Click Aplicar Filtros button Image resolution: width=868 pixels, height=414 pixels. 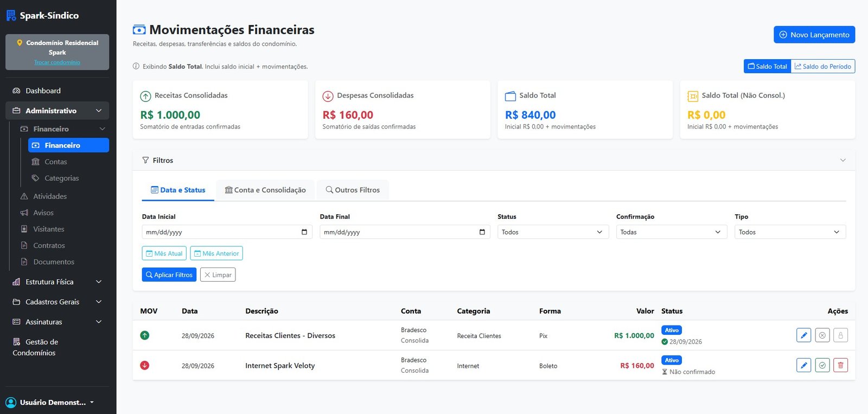click(169, 275)
